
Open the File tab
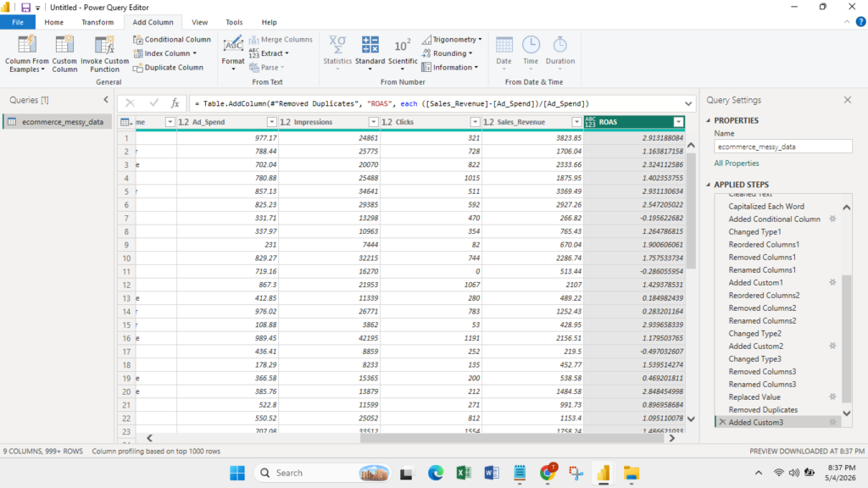pyautogui.click(x=18, y=22)
